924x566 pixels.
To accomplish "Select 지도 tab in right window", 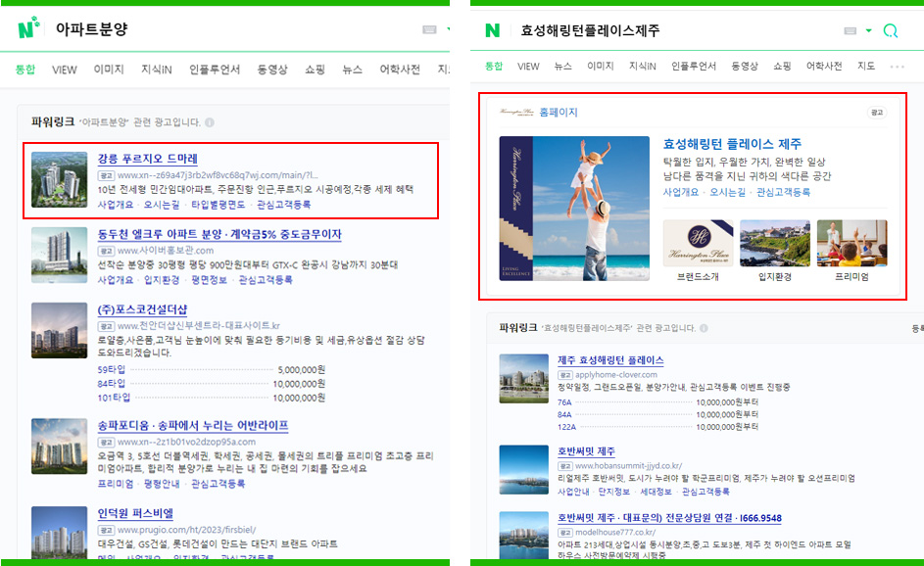I will point(865,66).
